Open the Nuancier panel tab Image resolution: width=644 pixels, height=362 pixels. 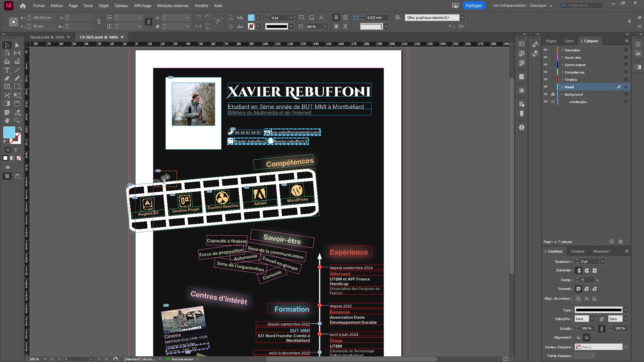click(601, 251)
